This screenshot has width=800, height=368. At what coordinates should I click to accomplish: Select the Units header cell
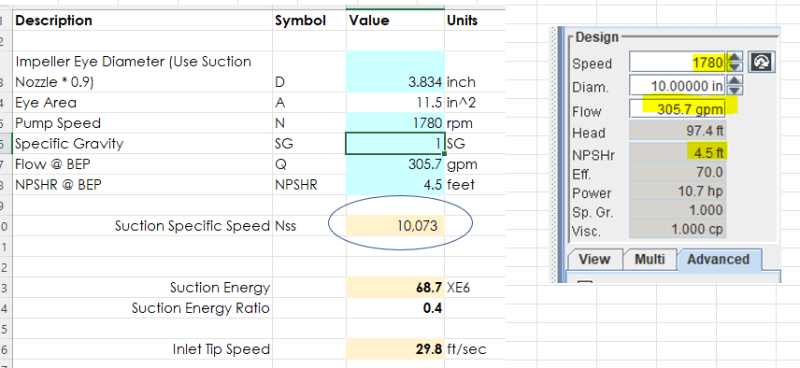coord(474,20)
